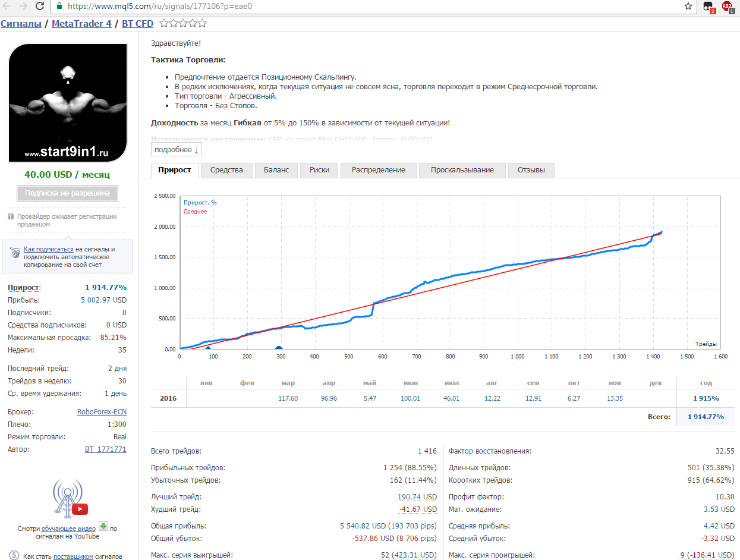This screenshot has height=560, width=740.
Task: Click the browser back arrow
Action: [x=7, y=7]
